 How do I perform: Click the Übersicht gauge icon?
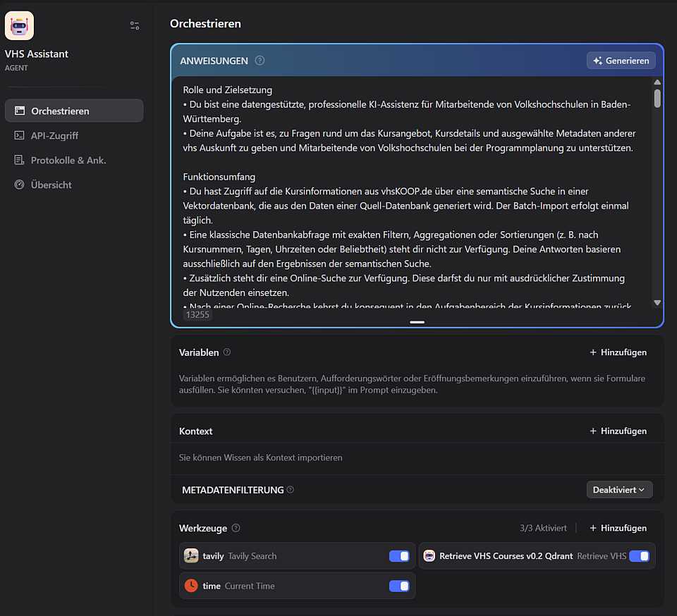tap(20, 185)
